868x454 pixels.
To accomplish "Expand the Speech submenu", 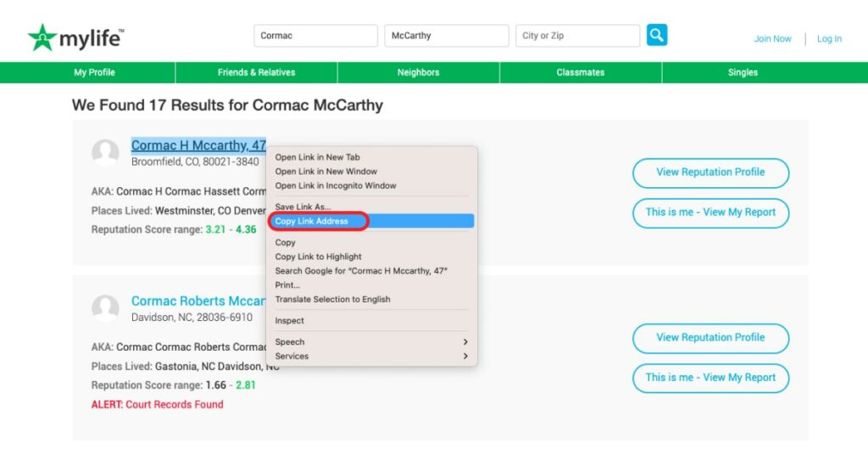I will (371, 342).
